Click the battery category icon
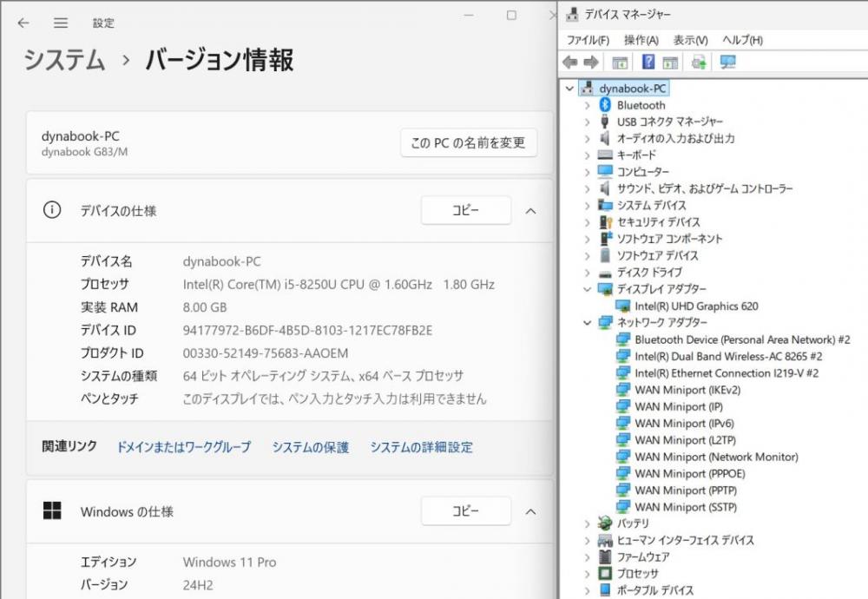868x599 pixels. tap(605, 523)
